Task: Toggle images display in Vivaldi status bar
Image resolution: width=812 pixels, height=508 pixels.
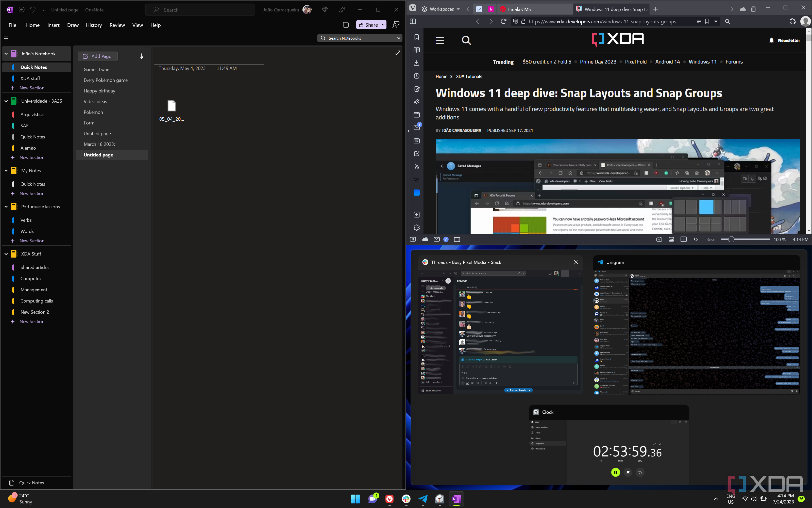Action: click(x=671, y=239)
